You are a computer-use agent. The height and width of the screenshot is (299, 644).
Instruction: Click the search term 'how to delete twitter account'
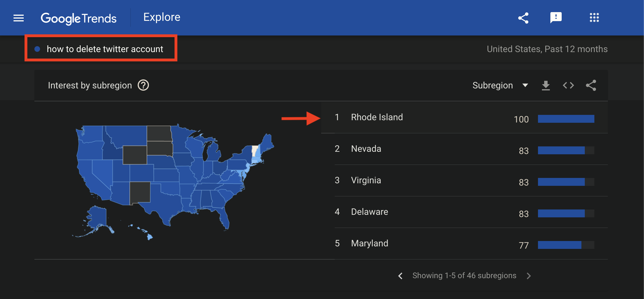pyautogui.click(x=105, y=49)
